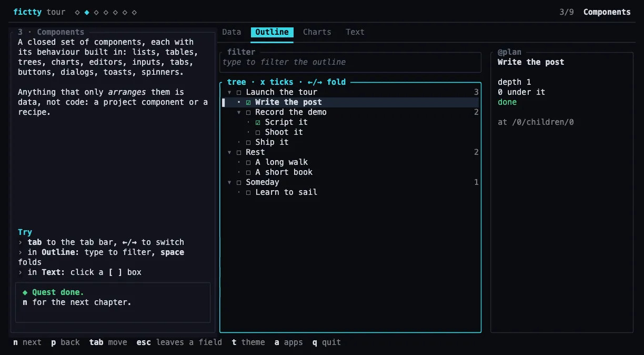This screenshot has width=644, height=355.
Task: Open the Charts tab
Action: (x=317, y=32)
